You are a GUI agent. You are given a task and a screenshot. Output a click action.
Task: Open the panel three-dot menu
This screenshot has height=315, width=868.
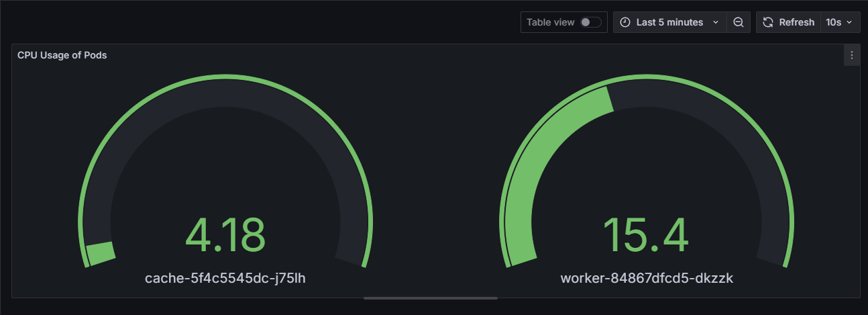click(852, 55)
